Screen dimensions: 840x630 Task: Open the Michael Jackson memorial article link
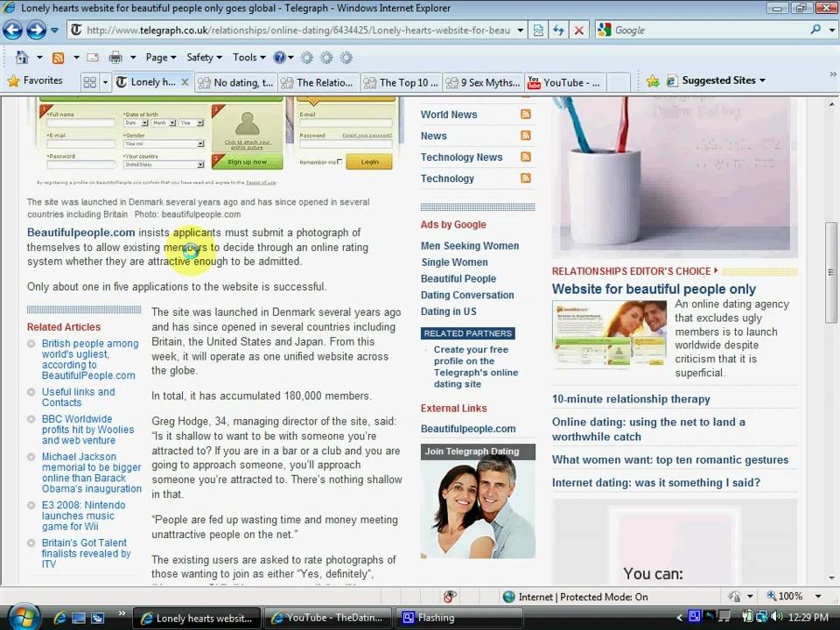coord(92,472)
